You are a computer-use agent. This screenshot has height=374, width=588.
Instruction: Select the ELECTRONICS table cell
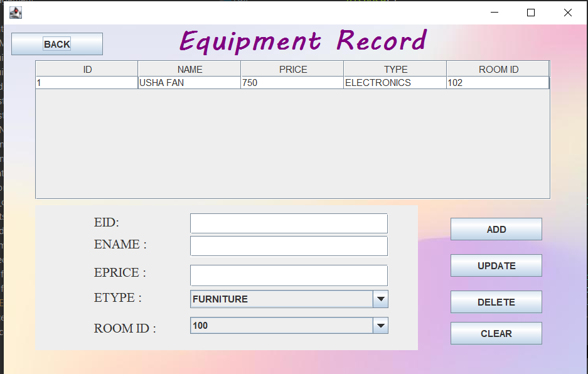(395, 83)
